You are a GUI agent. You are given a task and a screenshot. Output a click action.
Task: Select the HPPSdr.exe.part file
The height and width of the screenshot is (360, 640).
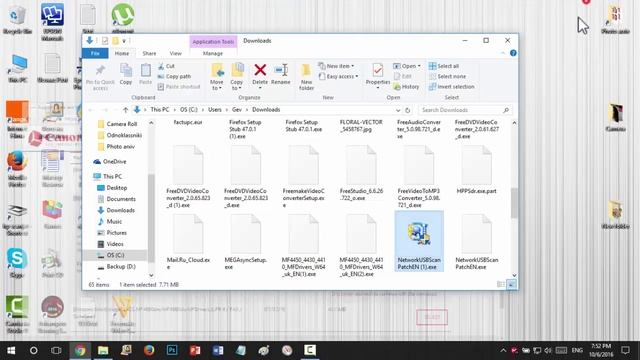(x=477, y=171)
